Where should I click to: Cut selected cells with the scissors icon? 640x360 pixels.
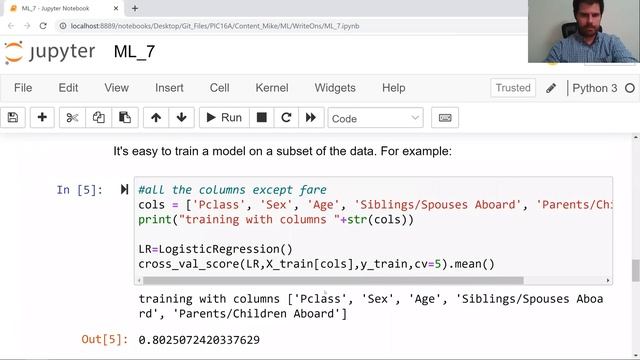[72, 118]
